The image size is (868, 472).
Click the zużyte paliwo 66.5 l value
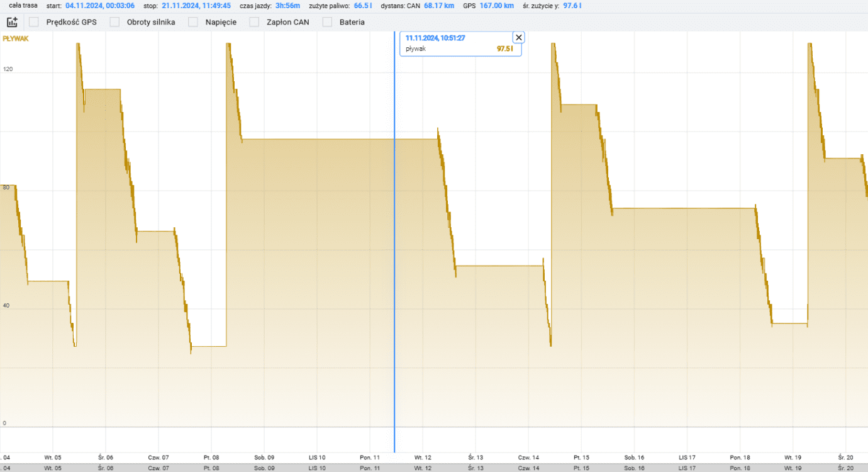tap(362, 6)
